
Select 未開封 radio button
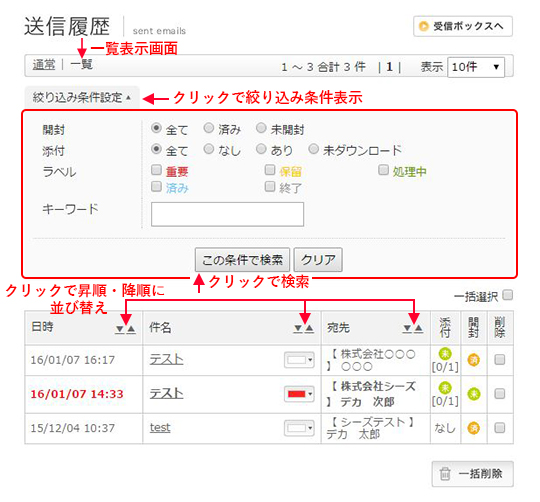tap(261, 128)
